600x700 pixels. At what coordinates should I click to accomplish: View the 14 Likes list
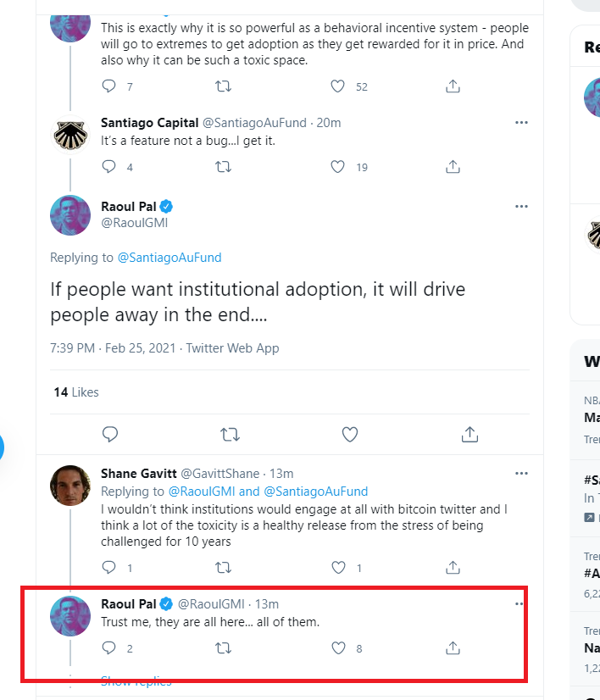pyautogui.click(x=75, y=392)
